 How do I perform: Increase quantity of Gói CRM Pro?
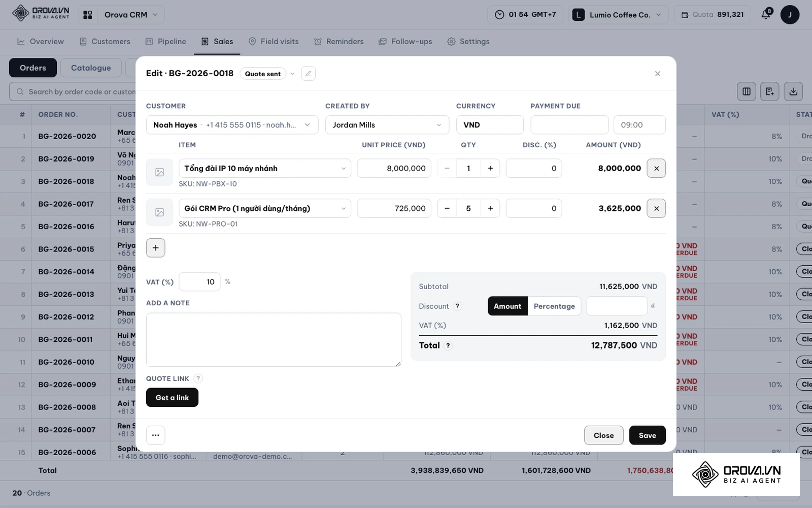[490, 208]
